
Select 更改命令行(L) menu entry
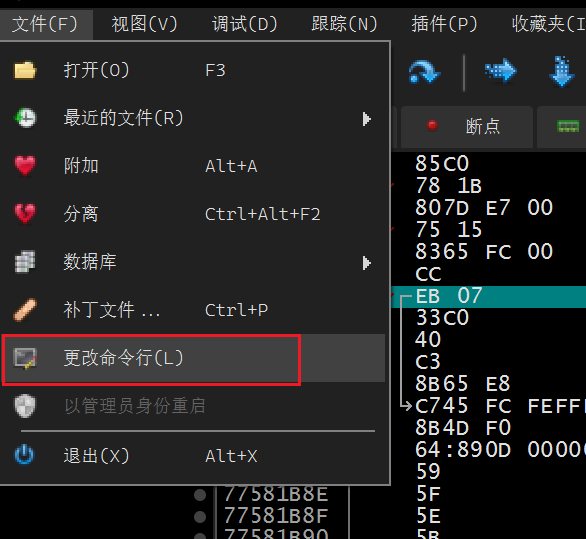[193, 358]
